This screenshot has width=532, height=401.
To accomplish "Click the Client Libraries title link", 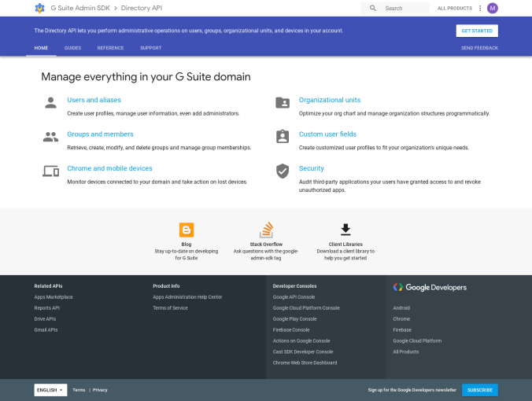I will (x=345, y=245).
